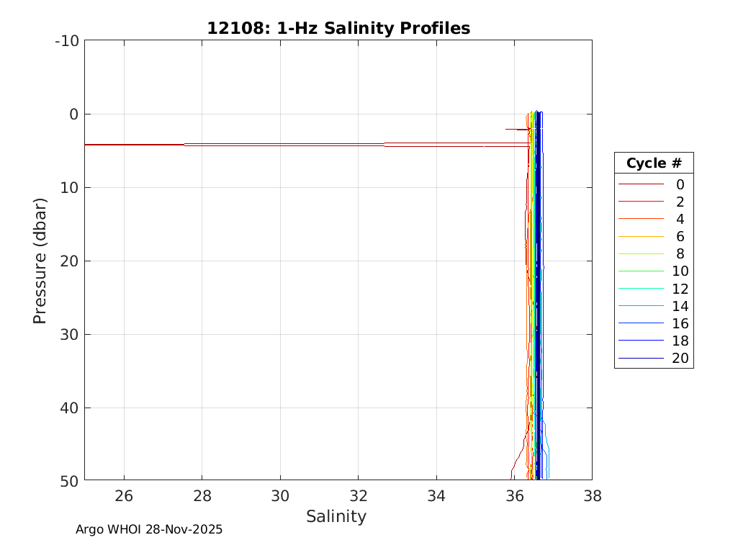
Task: Click the legend line swatch for cycle 0
Action: click(640, 184)
